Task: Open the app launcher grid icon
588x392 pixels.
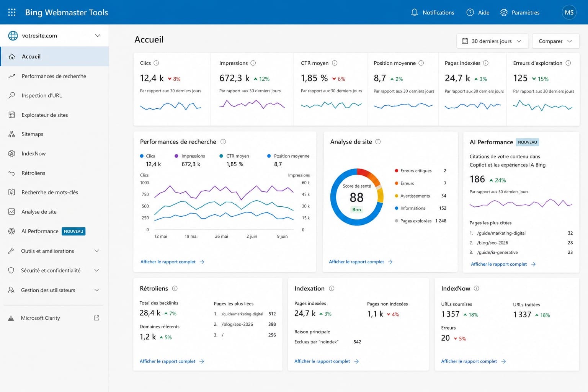Action: (12, 12)
